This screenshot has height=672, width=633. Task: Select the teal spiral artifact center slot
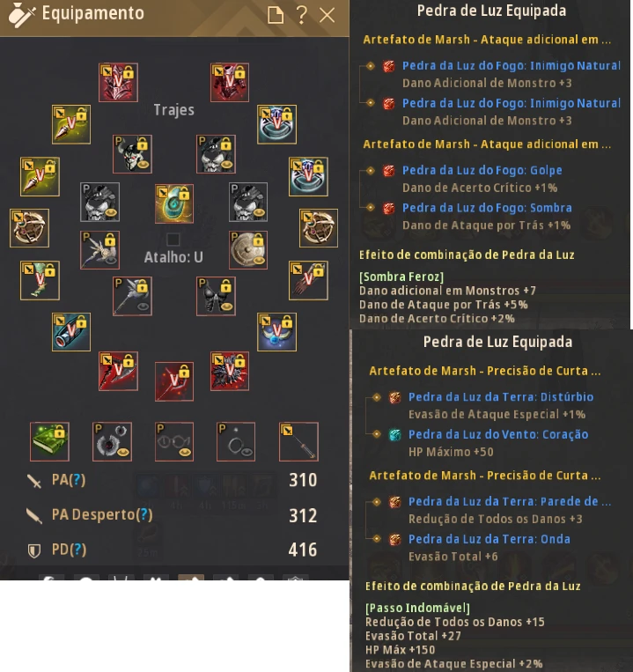click(x=174, y=203)
